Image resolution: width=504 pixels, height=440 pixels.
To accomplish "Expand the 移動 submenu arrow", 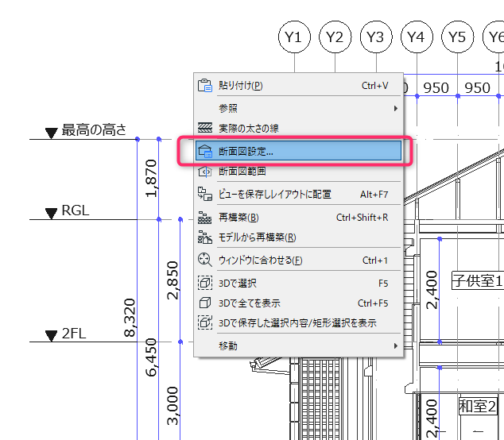I will (396, 346).
